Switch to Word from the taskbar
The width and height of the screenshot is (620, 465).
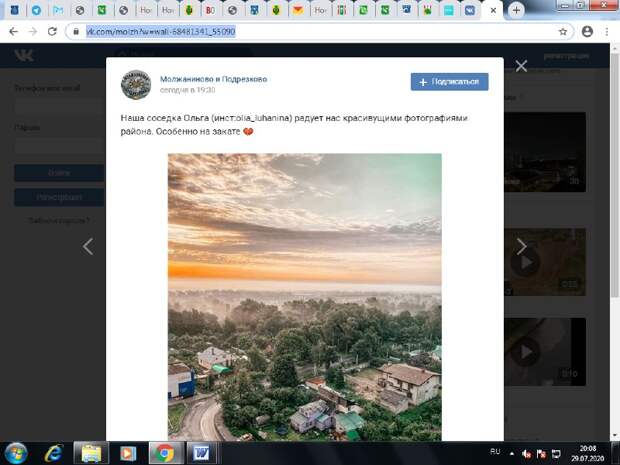[201, 453]
